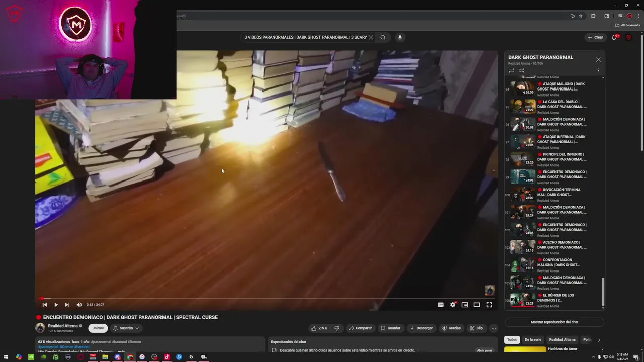The height and width of the screenshot is (362, 644).
Task: Open Chrome three-dot menu
Action: [x=638, y=16]
